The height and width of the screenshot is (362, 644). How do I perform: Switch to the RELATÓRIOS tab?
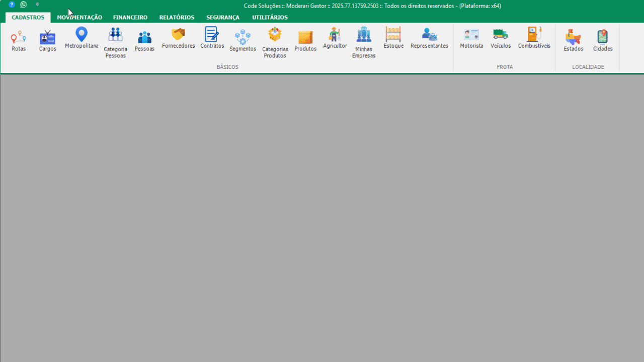pyautogui.click(x=177, y=17)
